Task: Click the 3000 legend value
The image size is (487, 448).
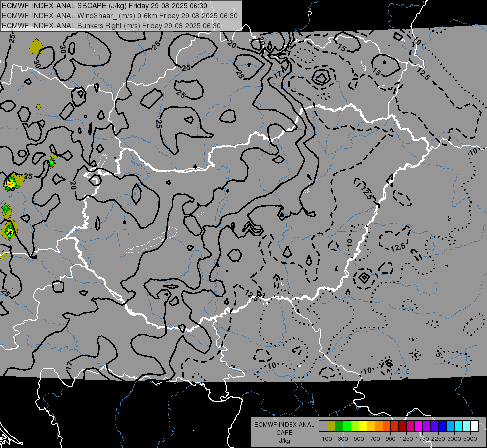Action: pyautogui.click(x=454, y=439)
